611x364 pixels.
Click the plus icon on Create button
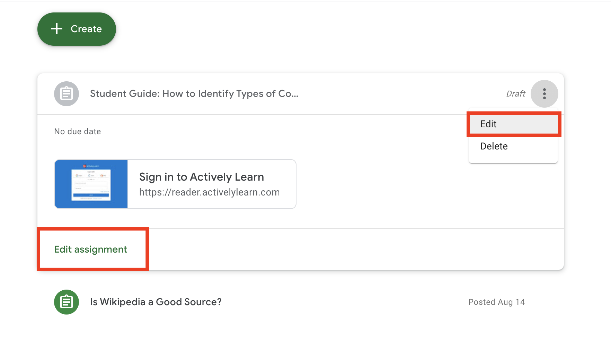tap(57, 29)
